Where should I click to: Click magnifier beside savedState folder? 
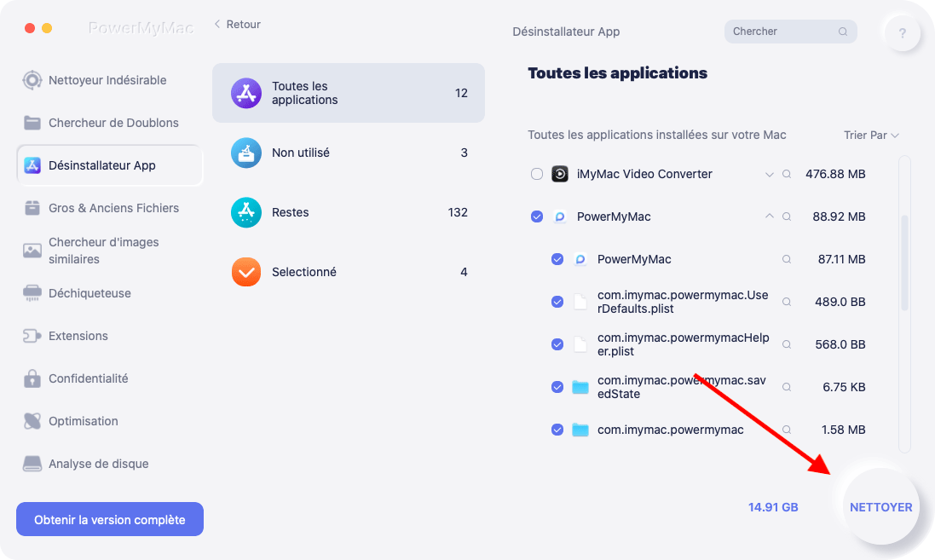(787, 387)
